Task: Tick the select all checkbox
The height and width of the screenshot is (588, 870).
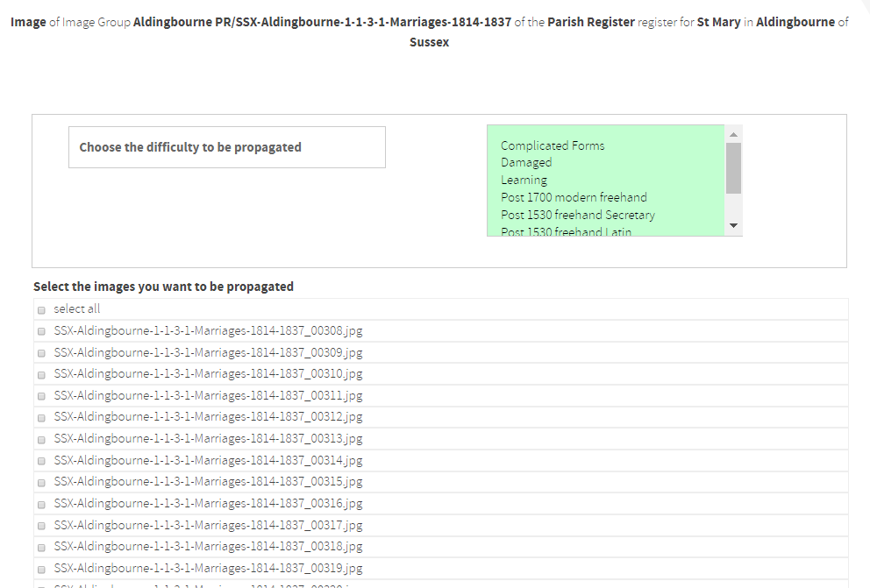Action: [41, 310]
